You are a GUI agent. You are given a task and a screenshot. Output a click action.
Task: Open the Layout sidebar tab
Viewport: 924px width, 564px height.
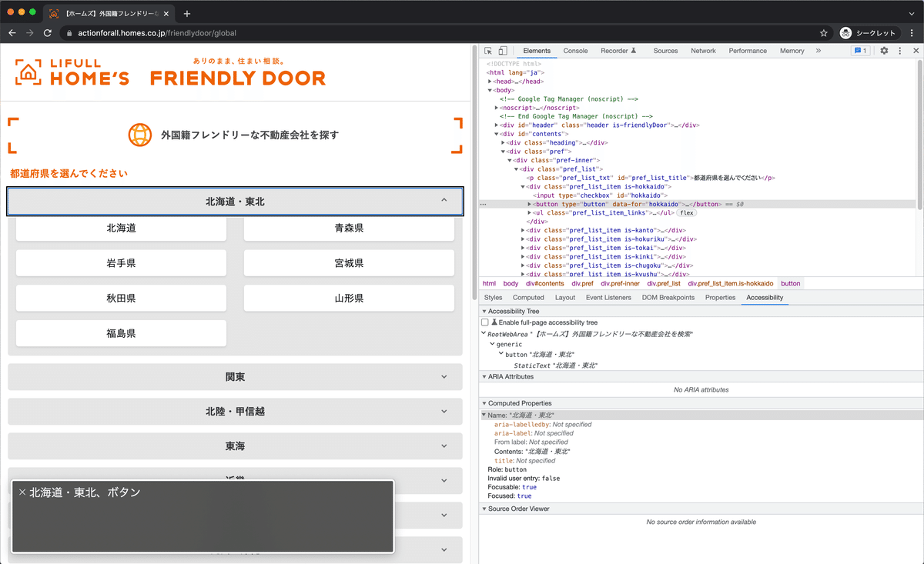point(564,297)
